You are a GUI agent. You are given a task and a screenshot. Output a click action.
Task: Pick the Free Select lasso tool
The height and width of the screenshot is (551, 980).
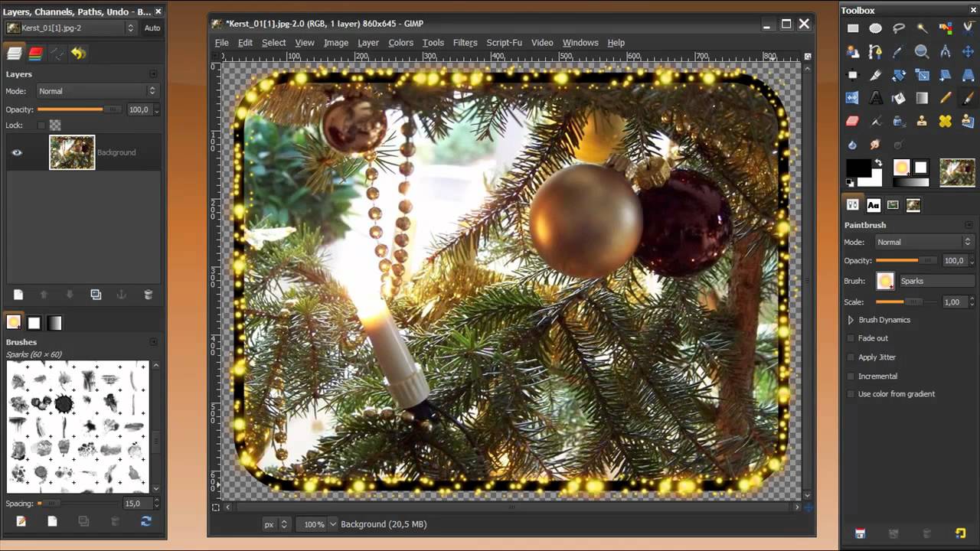point(899,28)
